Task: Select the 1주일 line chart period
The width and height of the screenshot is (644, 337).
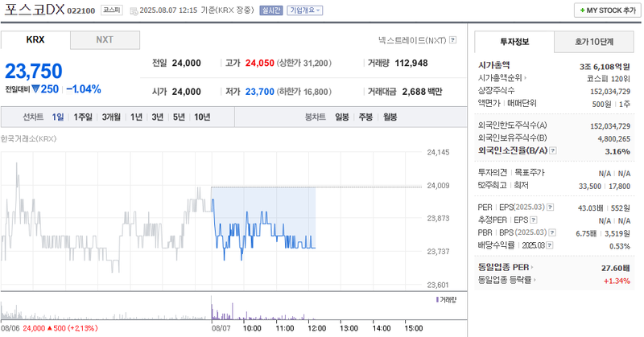Action: tap(83, 117)
